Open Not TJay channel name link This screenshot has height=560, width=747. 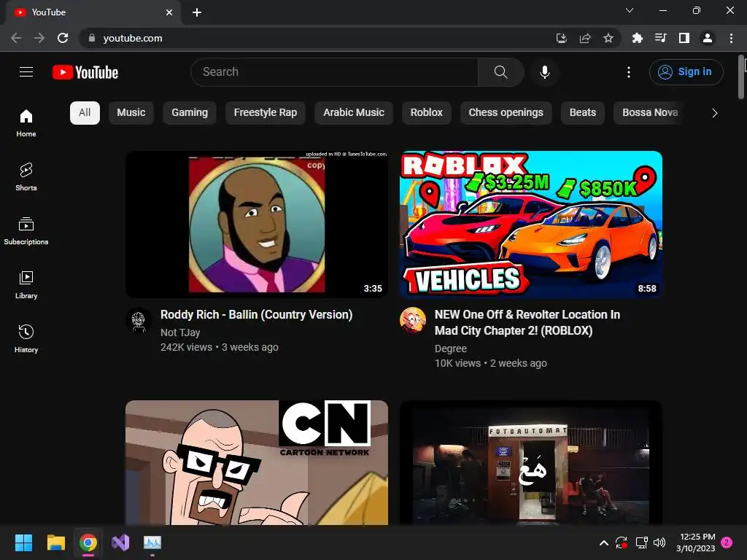click(x=180, y=332)
